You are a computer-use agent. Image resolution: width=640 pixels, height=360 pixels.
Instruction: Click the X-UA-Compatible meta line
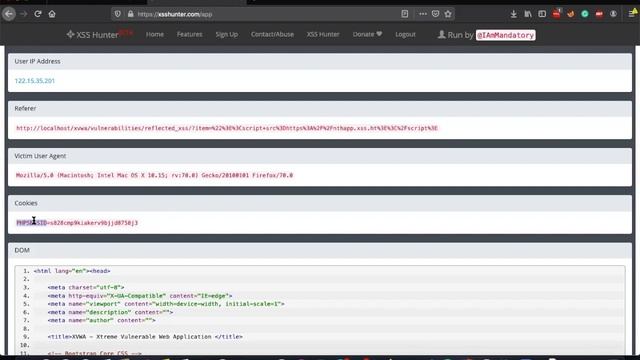[x=140, y=296]
